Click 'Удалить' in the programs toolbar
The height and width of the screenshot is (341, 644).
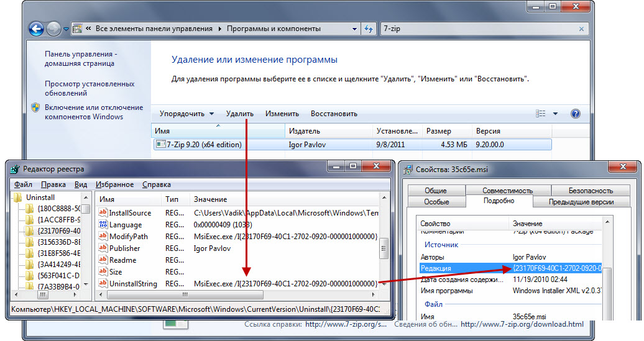pos(239,114)
